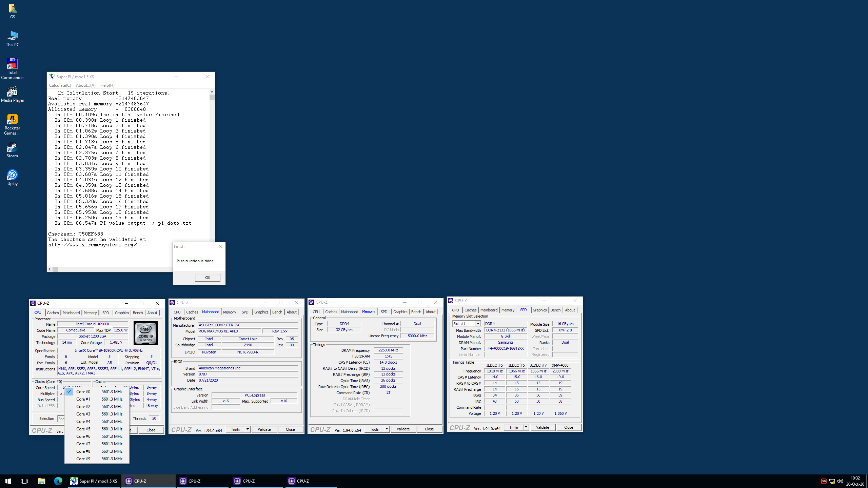
Task: Open the About...(A) menu in Super PI
Action: tap(85, 85)
